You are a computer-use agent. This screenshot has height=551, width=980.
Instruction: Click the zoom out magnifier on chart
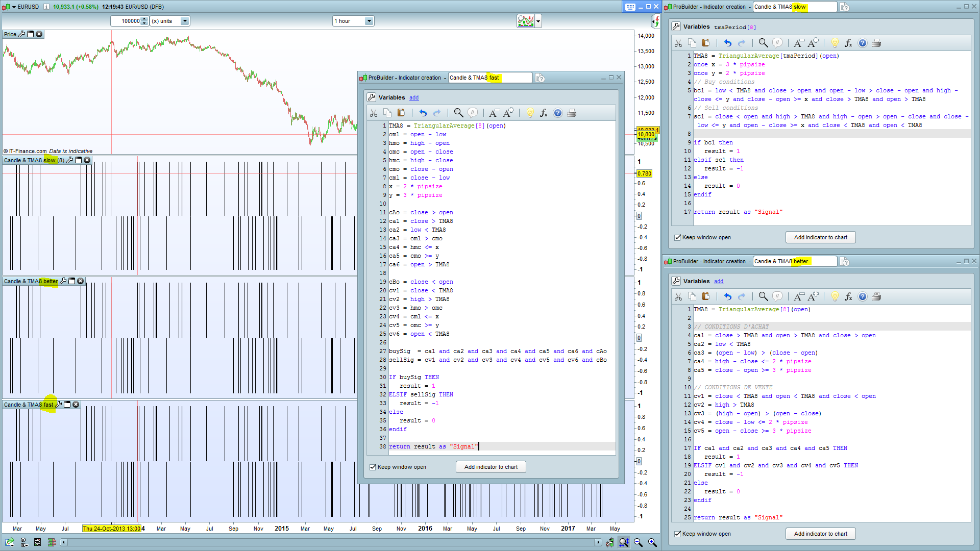click(638, 542)
